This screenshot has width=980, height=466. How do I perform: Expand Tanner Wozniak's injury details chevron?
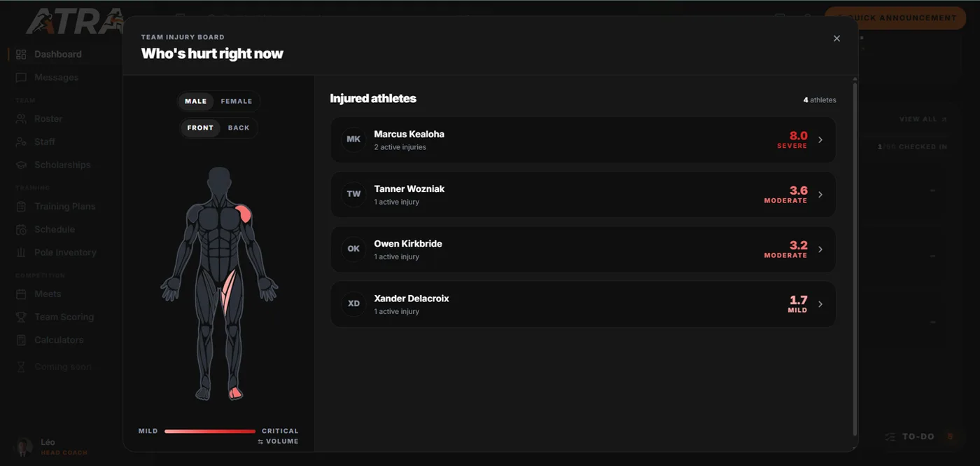tap(820, 195)
